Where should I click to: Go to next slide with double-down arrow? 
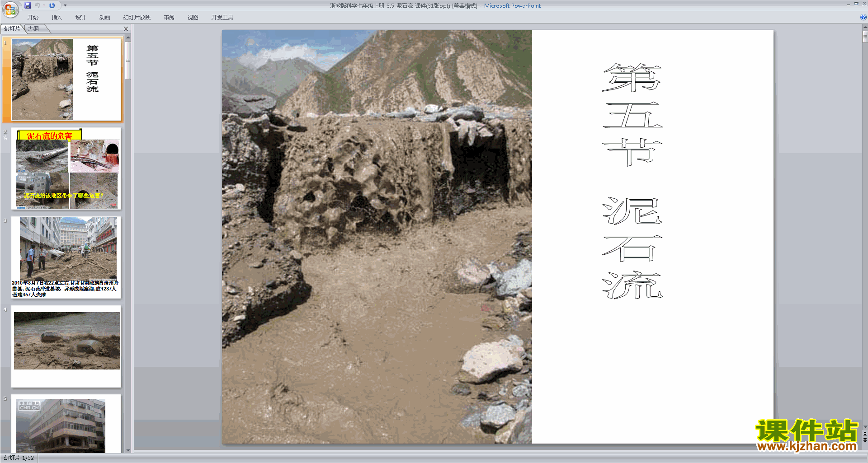[x=865, y=440]
